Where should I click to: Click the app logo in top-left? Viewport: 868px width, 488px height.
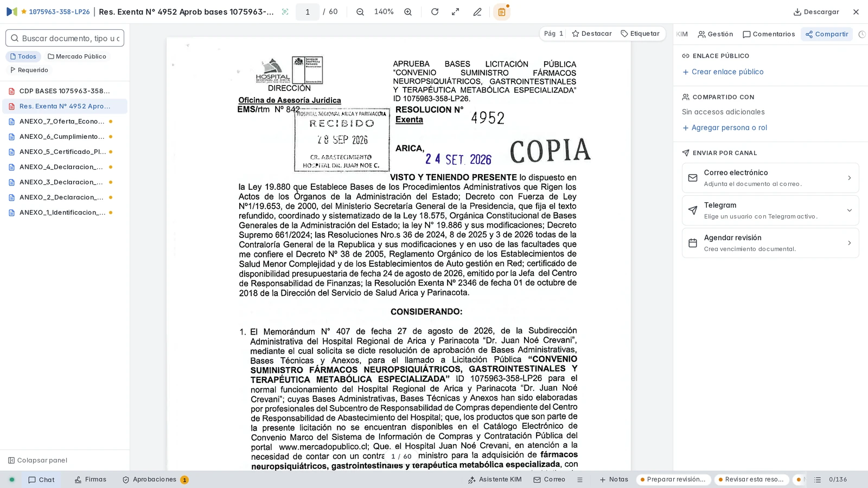pyautogui.click(x=12, y=11)
